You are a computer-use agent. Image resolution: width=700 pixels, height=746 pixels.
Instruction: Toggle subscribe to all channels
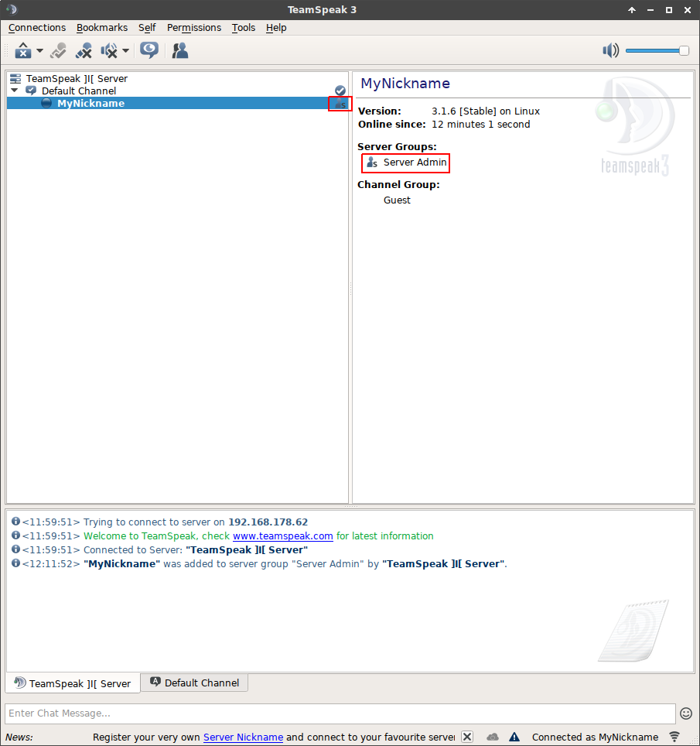149,51
